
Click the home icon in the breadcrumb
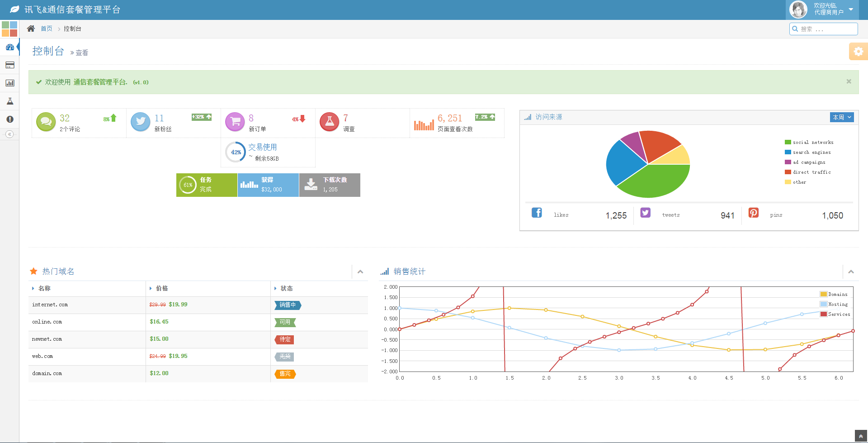click(x=31, y=29)
